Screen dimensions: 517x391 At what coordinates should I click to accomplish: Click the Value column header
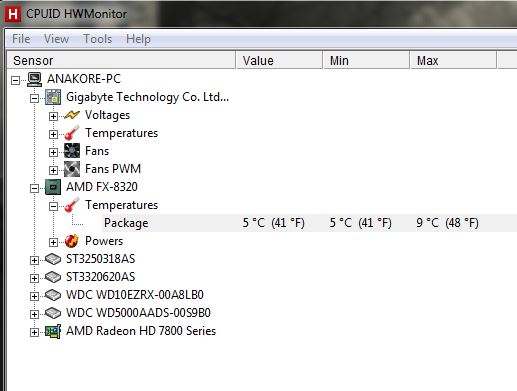(x=279, y=60)
